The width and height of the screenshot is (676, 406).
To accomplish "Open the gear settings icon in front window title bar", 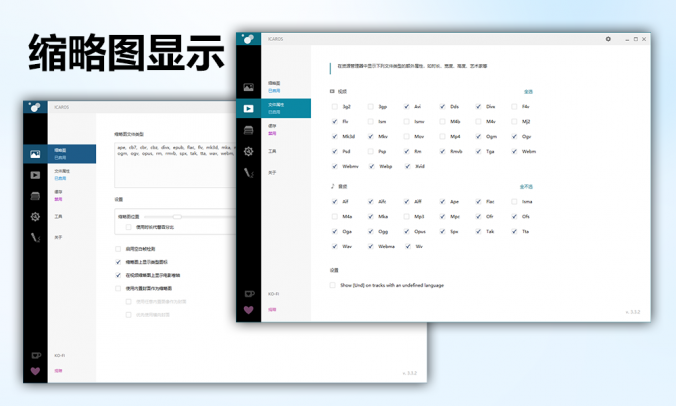I will click(608, 39).
